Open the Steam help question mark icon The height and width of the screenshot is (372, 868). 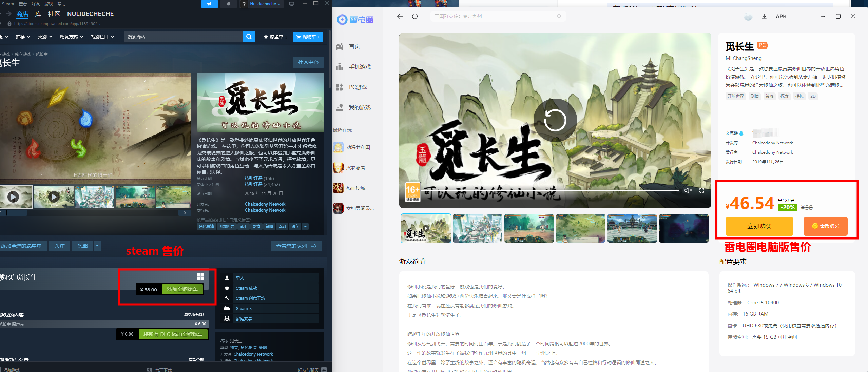[x=244, y=4]
